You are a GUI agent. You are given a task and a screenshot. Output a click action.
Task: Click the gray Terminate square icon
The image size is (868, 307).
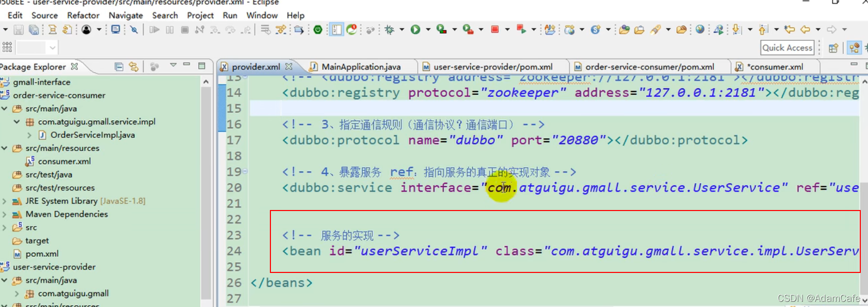(x=185, y=30)
